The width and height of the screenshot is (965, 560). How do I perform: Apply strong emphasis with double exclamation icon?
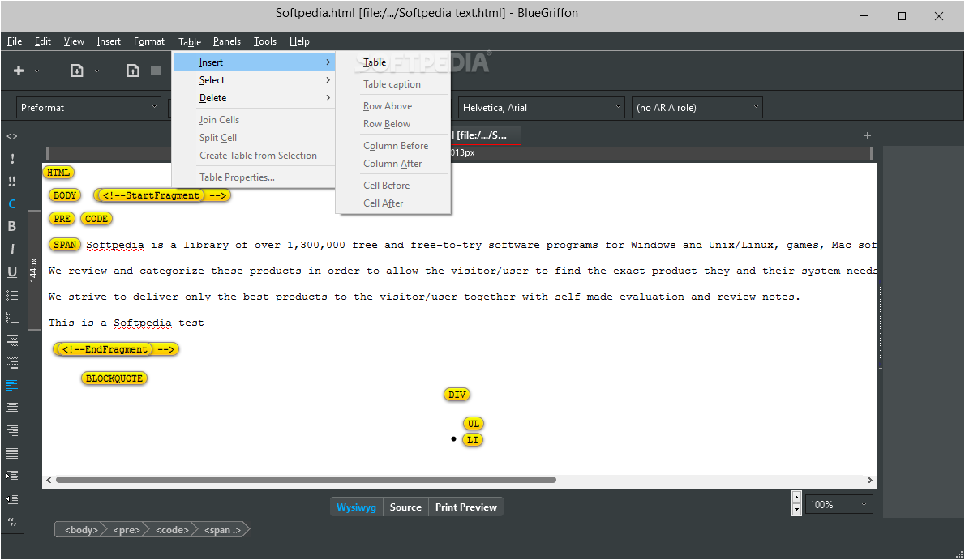(x=11, y=182)
